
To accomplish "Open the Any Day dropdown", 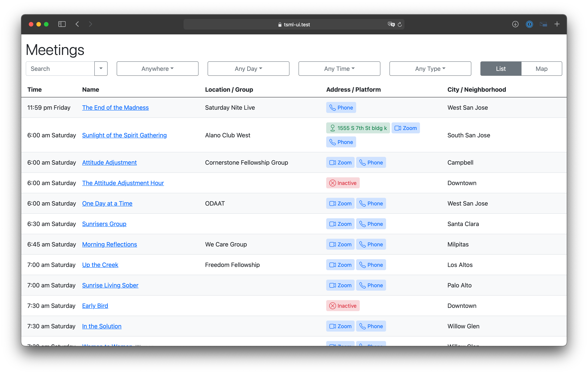I will point(248,69).
